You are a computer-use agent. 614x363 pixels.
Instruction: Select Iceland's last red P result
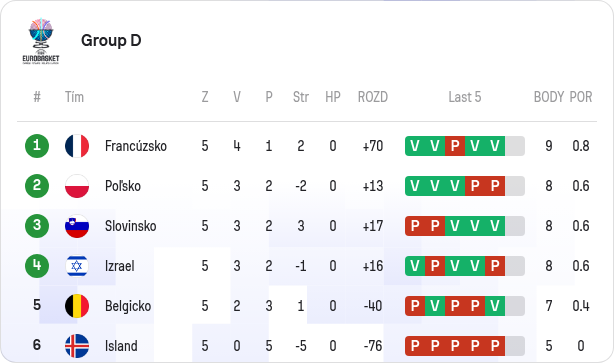tap(495, 346)
